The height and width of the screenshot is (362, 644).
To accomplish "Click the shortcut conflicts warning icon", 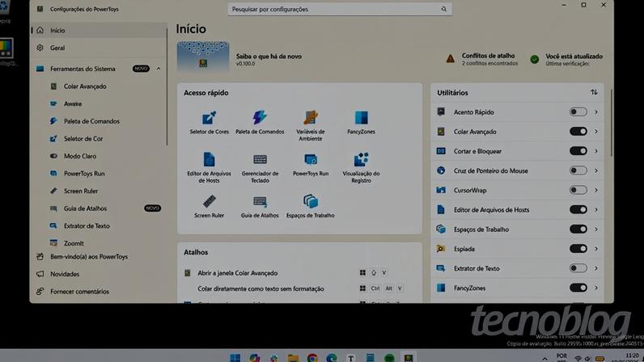I will (x=450, y=59).
